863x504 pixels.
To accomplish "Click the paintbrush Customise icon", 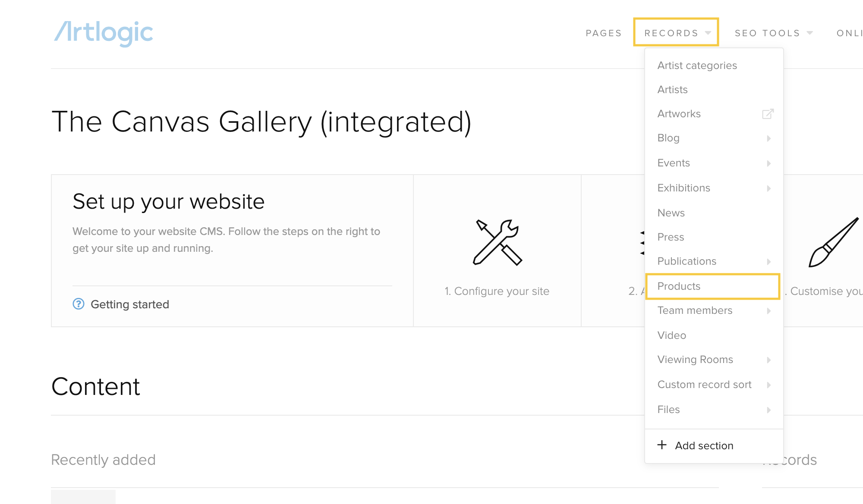I will pyautogui.click(x=834, y=242).
